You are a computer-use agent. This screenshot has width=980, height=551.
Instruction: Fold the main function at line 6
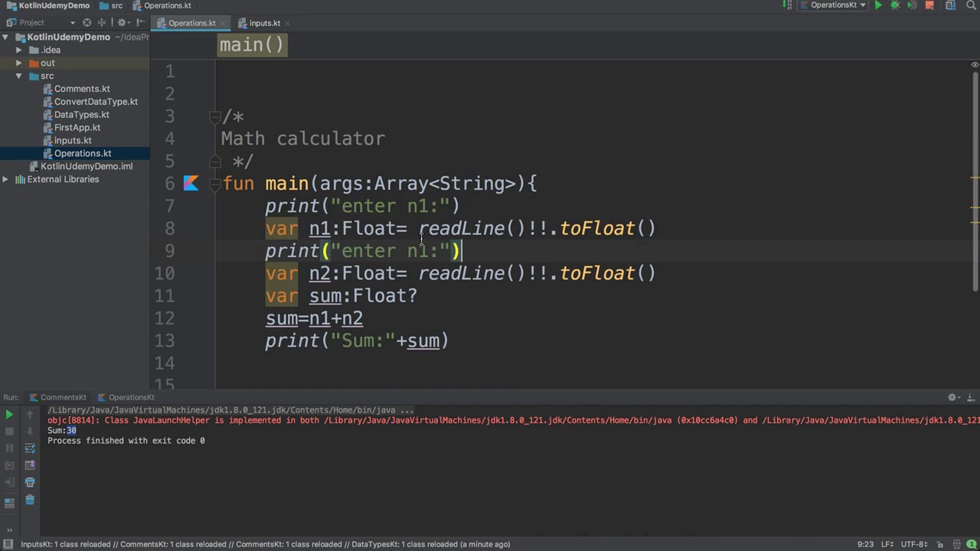pyautogui.click(x=215, y=184)
